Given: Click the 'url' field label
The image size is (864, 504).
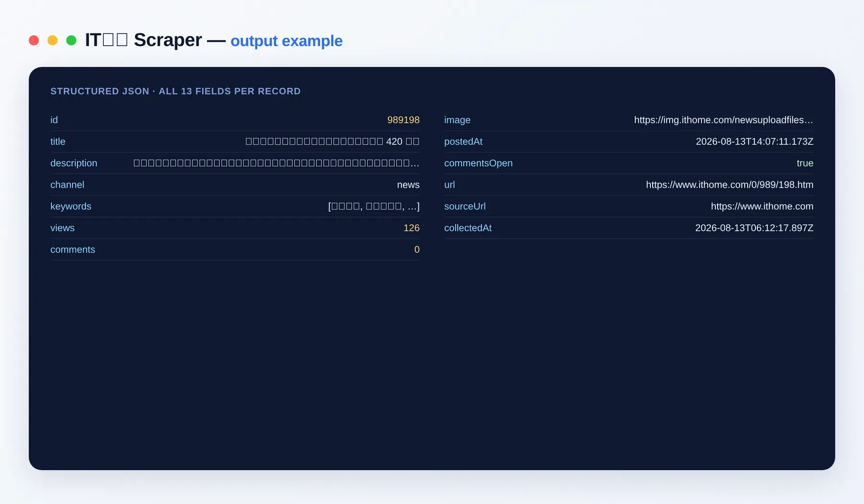Looking at the screenshot, I should click(449, 185).
